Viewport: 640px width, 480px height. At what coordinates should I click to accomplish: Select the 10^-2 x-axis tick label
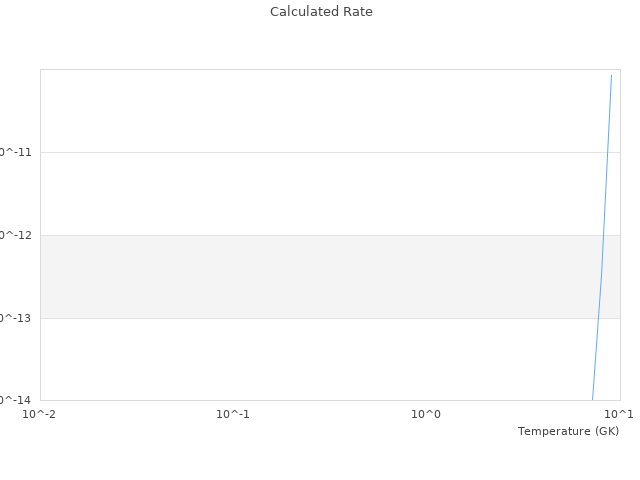(x=40, y=414)
